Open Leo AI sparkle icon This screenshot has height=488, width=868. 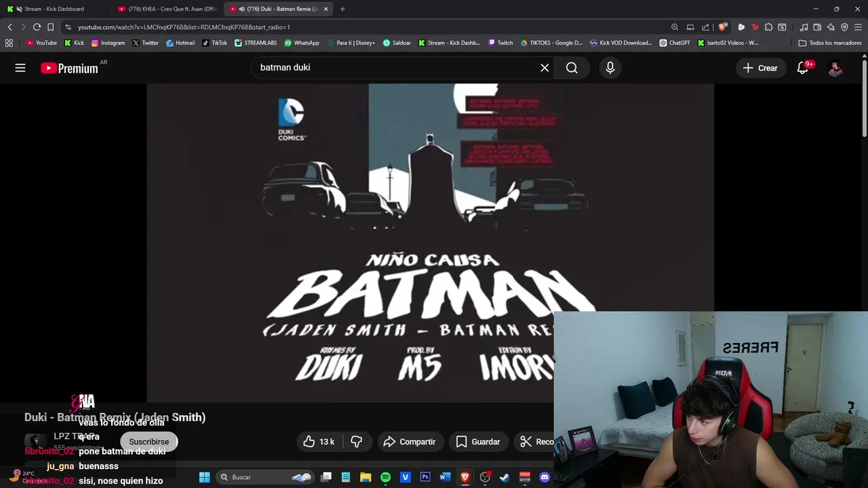831,27
